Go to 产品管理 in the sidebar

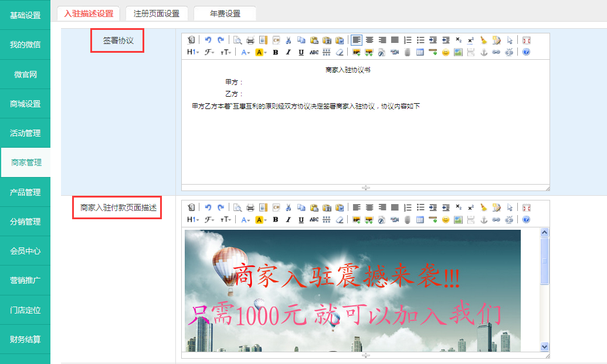point(25,192)
